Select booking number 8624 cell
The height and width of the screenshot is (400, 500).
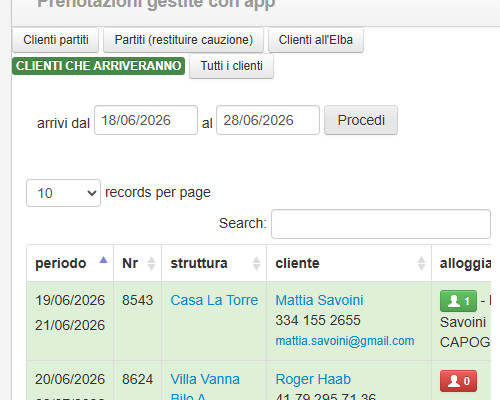pyautogui.click(x=137, y=379)
